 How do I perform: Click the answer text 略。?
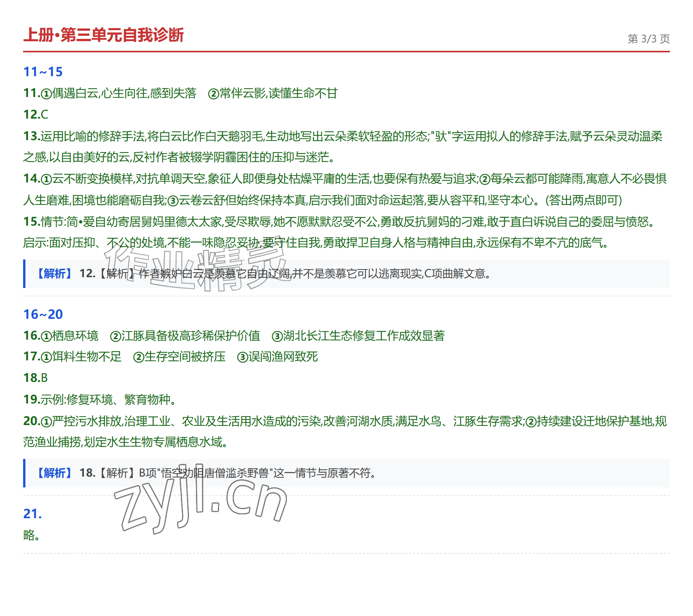point(31,535)
